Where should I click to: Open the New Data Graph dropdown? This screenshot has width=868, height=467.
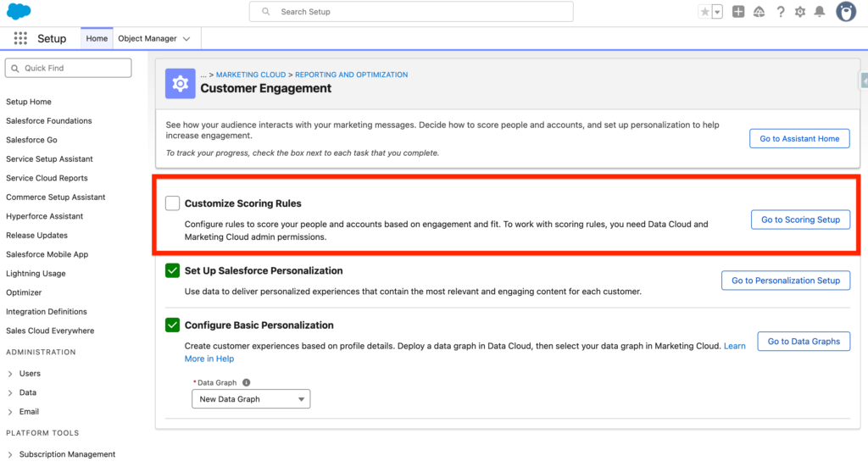coord(251,399)
